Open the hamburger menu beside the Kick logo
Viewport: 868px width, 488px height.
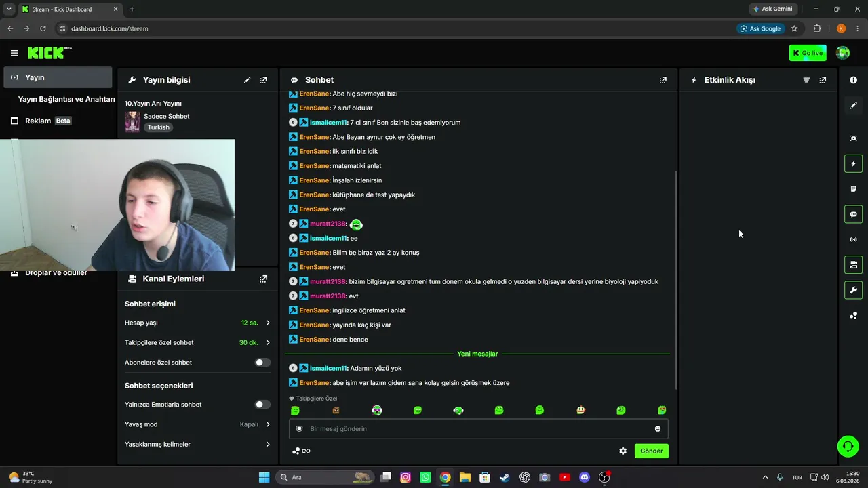coord(14,53)
